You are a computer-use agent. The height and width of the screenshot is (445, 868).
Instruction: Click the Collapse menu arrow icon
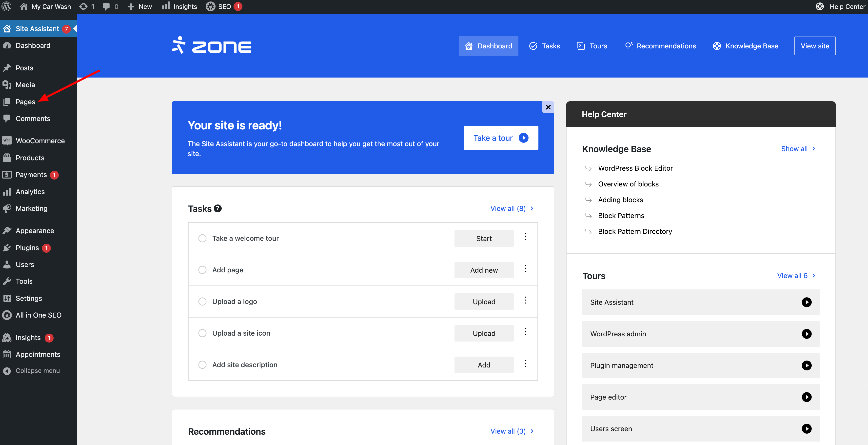(x=7, y=370)
